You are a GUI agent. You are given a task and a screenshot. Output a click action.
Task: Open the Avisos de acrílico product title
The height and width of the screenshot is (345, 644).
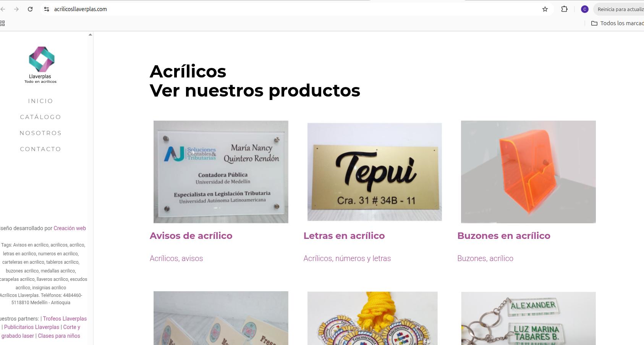(191, 236)
